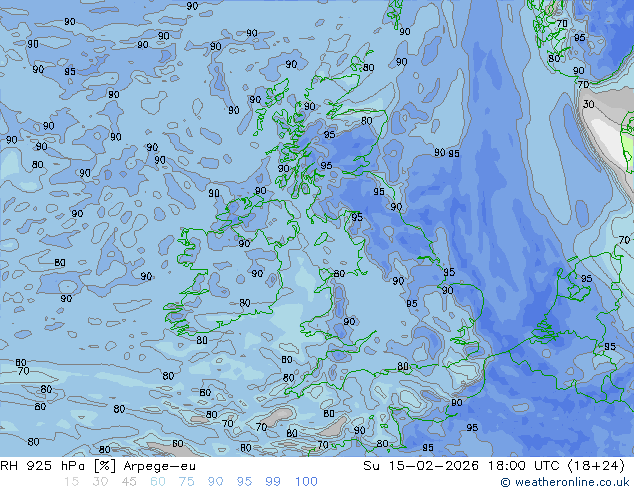The height and width of the screenshot is (490, 634).
Task: Click the legend value 75
Action: 186,482
